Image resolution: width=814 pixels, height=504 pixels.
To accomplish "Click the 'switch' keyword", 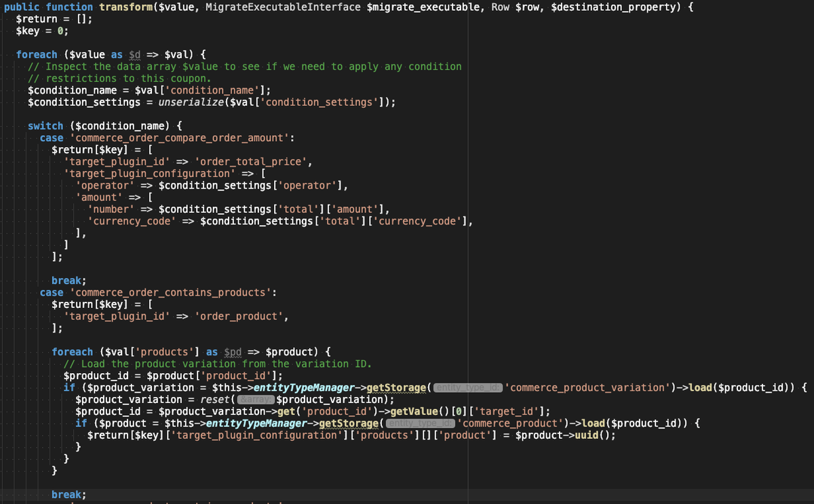I will tap(45, 126).
